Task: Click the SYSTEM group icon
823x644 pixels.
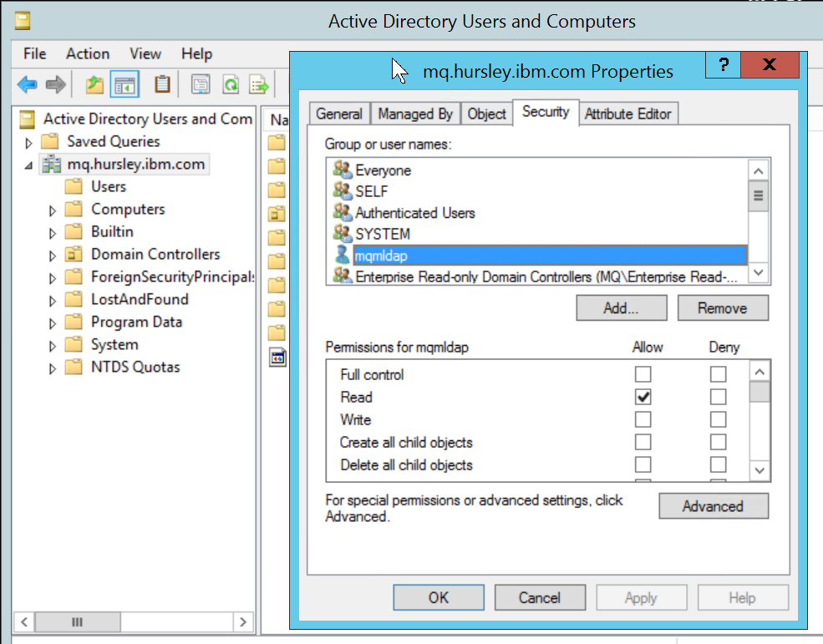Action: click(x=343, y=234)
